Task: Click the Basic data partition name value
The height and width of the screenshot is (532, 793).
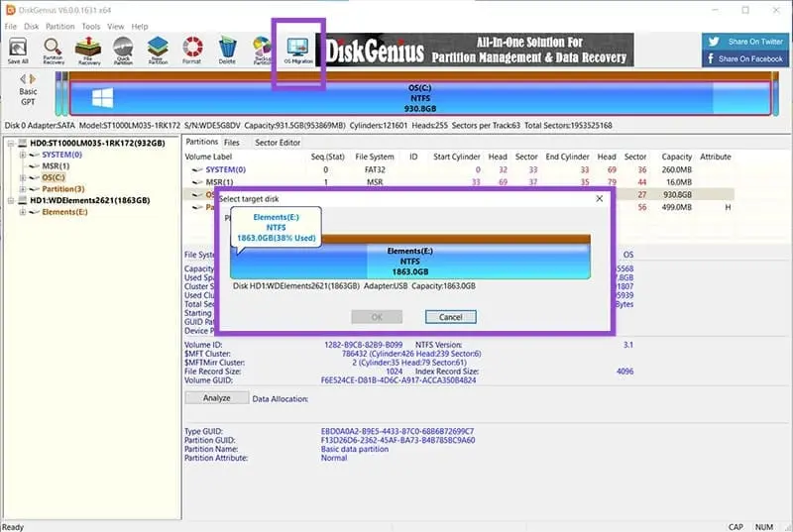Action: (x=355, y=449)
